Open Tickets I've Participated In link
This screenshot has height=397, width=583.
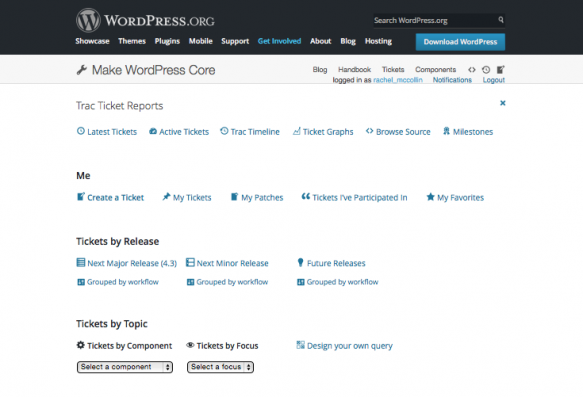(x=360, y=197)
